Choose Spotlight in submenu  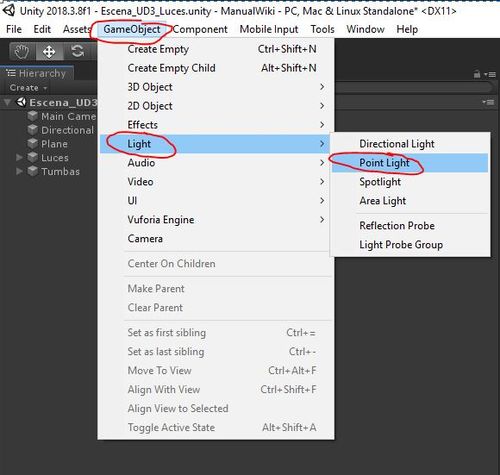[x=410, y=182]
